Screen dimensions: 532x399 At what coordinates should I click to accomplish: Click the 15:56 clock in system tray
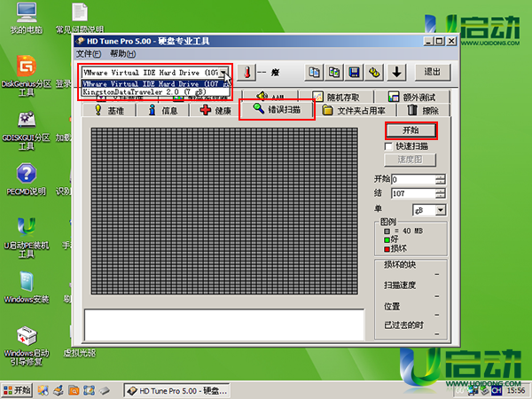(x=516, y=391)
